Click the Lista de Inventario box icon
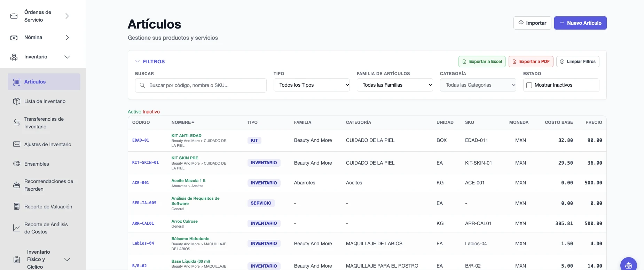This screenshot has height=270, width=644. pyautogui.click(x=17, y=101)
